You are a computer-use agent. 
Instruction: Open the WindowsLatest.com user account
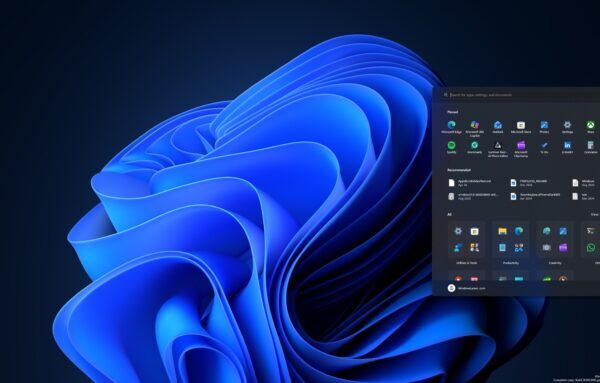(466, 288)
